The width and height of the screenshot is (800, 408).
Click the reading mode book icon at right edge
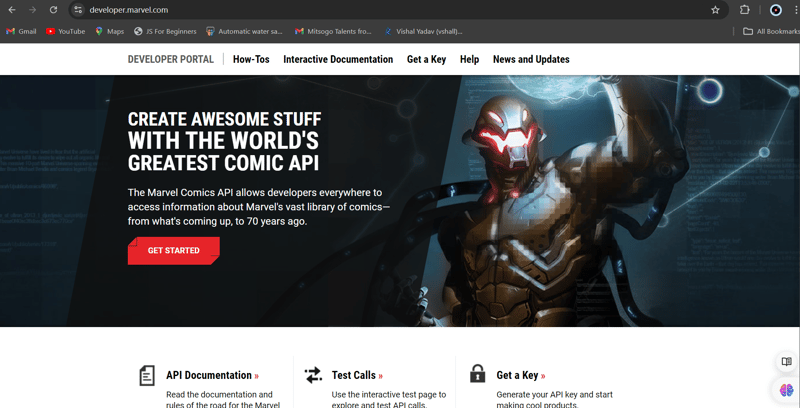[787, 362]
